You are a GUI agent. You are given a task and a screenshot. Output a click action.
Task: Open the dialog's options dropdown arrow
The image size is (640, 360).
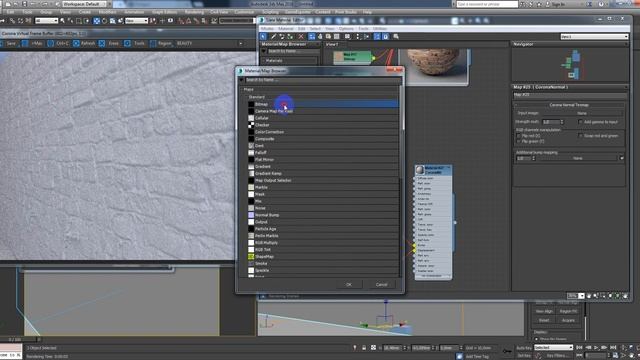point(241,80)
